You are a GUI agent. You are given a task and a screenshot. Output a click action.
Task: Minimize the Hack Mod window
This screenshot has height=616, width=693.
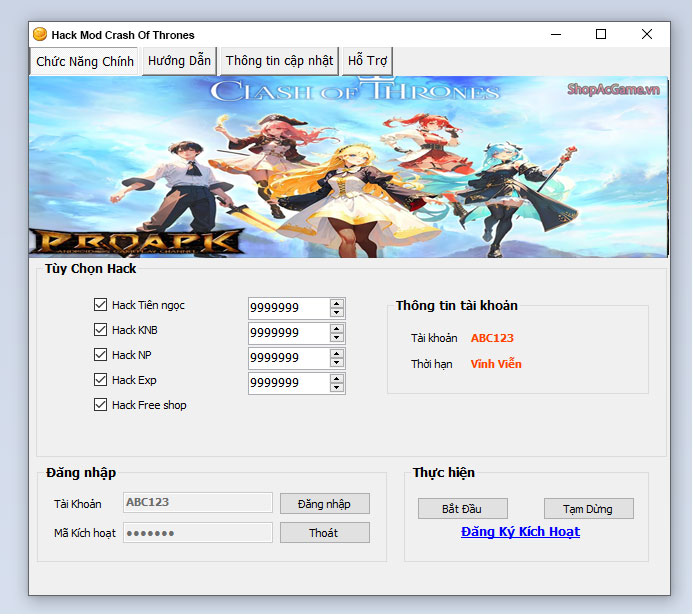pyautogui.click(x=556, y=34)
